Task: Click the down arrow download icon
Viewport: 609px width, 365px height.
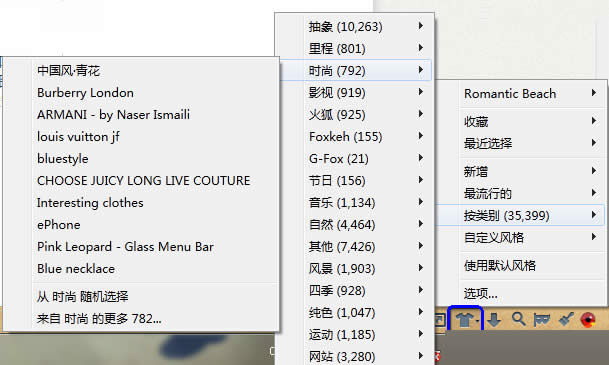Action: tap(494, 320)
